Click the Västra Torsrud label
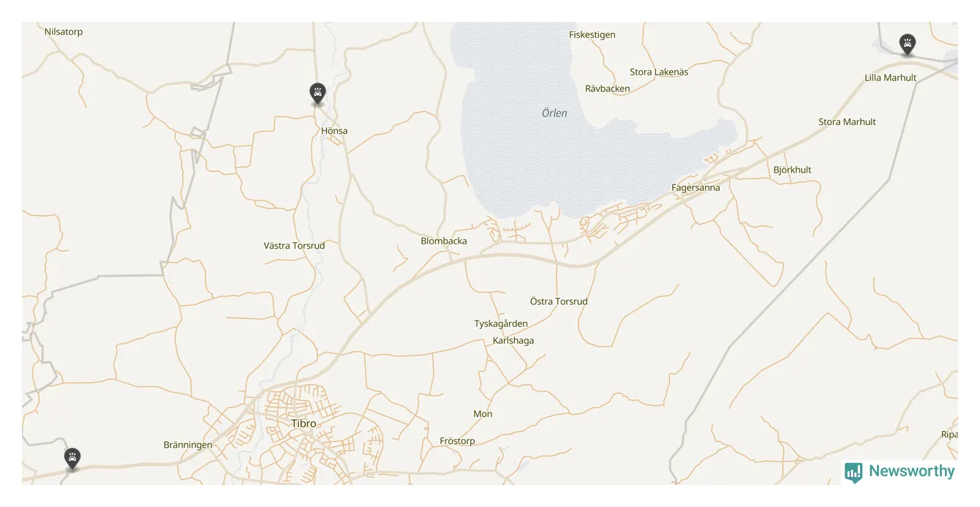Image resolution: width=980 pixels, height=507 pixels. [294, 246]
